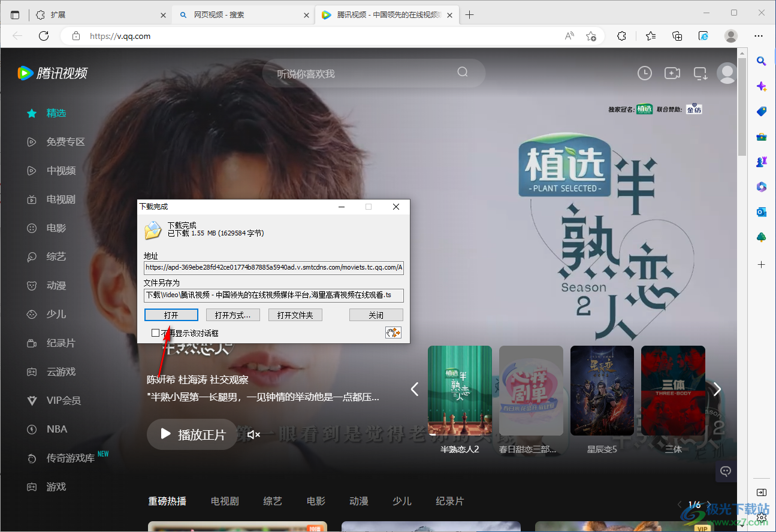
Task: Click the 文件另存为 path field
Action: (x=274, y=295)
